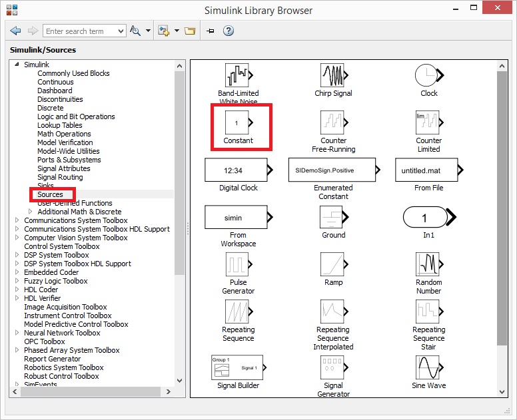Expand the Neural Network Toolbox node
This screenshot has width=517, height=420.
[17, 333]
